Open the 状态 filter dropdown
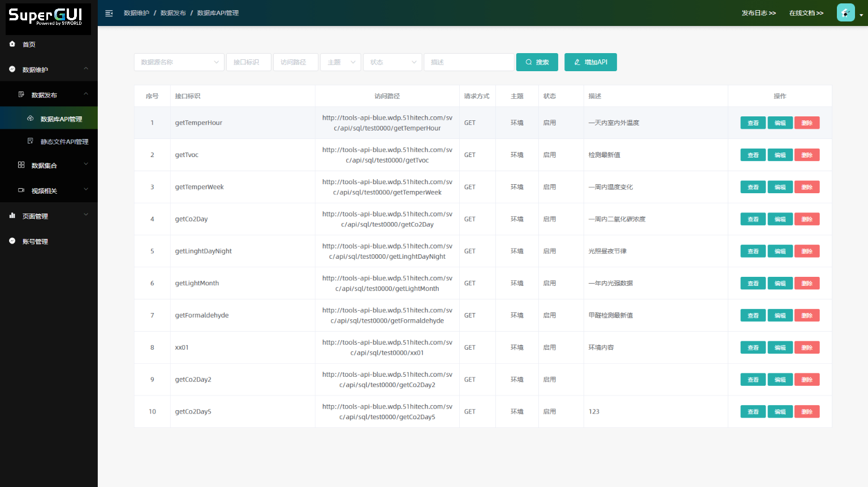Screen dimensions: 868x487 coord(392,62)
